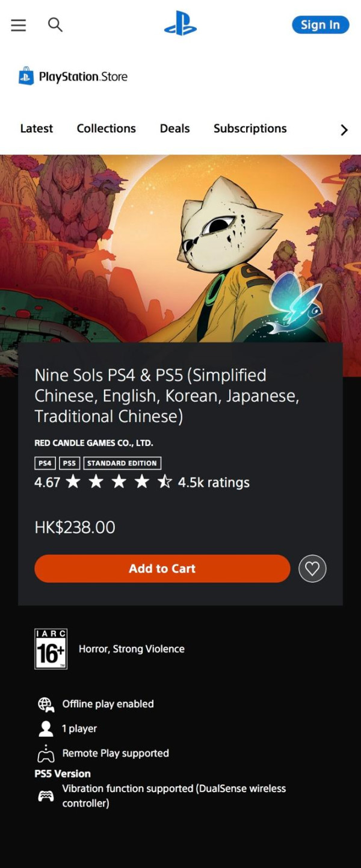The width and height of the screenshot is (361, 868).
Task: Click the 1 player person icon
Action: [x=46, y=729]
